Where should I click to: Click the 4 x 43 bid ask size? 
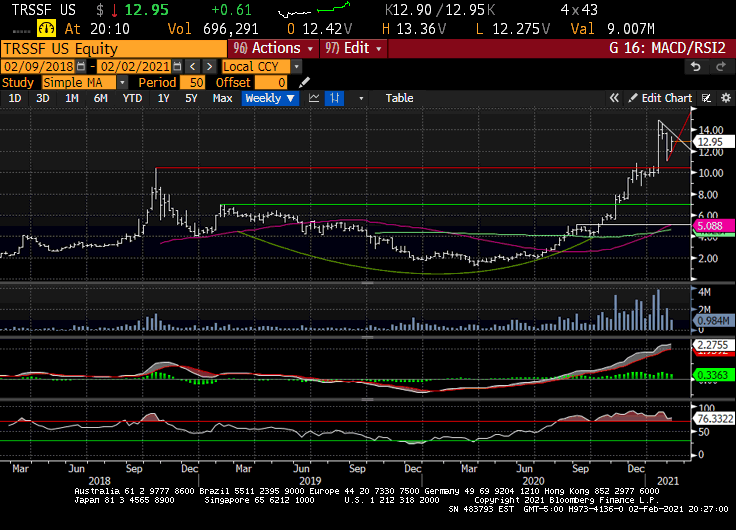click(579, 10)
